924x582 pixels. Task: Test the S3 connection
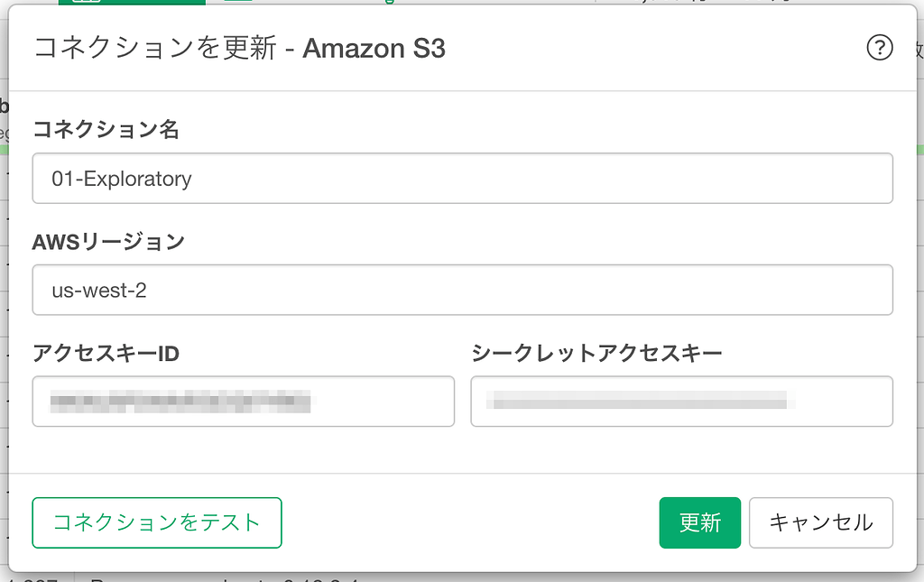coord(156,522)
